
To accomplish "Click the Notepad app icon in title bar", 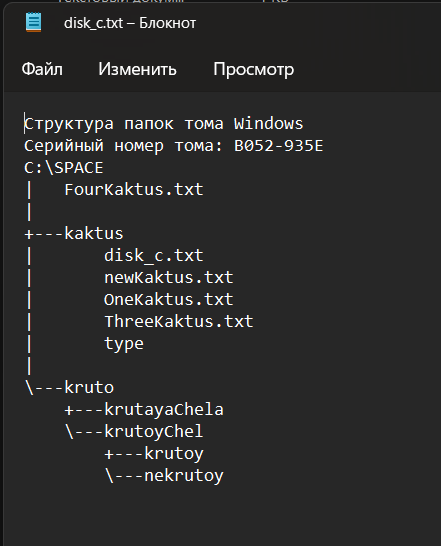I will pos(33,22).
